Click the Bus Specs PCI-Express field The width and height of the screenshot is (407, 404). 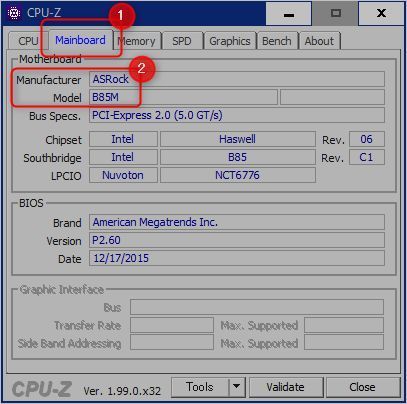click(237, 115)
